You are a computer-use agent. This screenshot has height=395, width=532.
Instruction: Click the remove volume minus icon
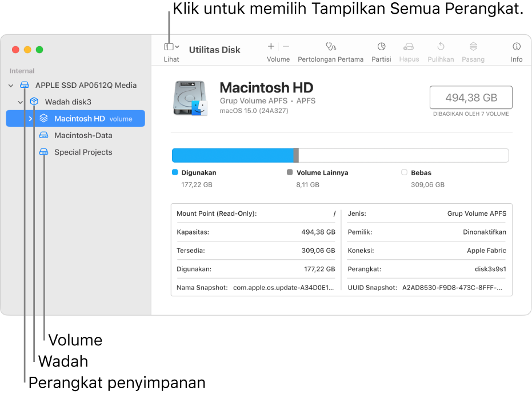pyautogui.click(x=286, y=46)
